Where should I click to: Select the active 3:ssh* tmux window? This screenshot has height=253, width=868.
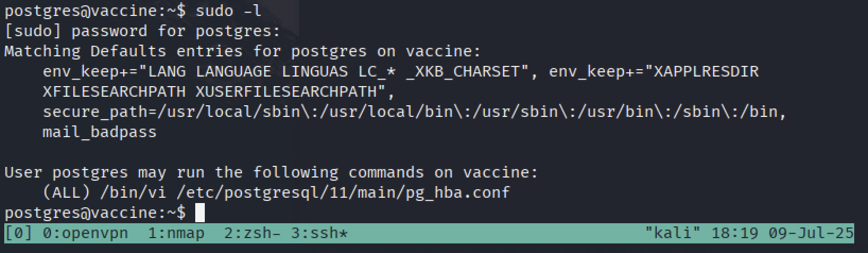[319, 233]
